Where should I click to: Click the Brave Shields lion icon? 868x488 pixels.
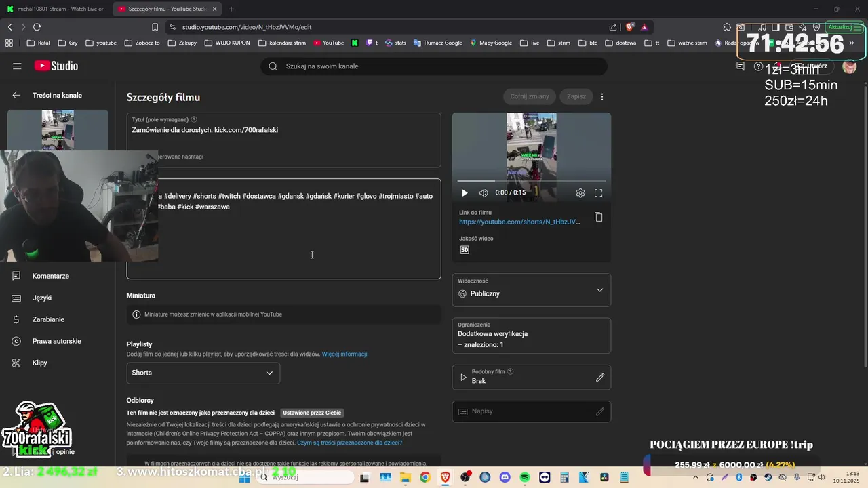pos(630,27)
